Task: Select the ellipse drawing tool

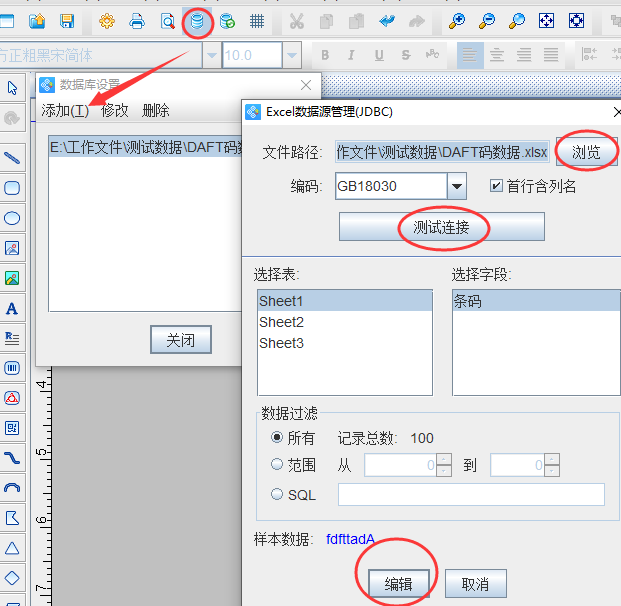Action: pos(12,217)
